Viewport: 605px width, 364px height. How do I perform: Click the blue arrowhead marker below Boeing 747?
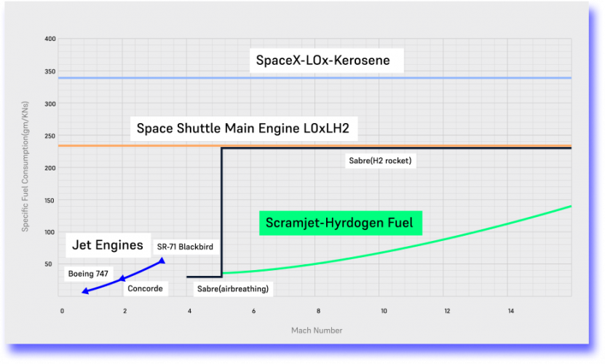(x=85, y=291)
